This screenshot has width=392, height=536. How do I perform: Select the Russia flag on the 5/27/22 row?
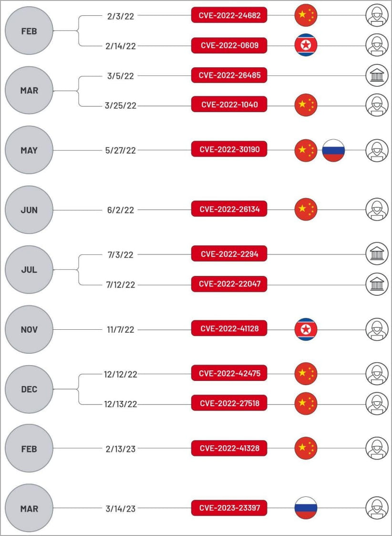(x=333, y=150)
